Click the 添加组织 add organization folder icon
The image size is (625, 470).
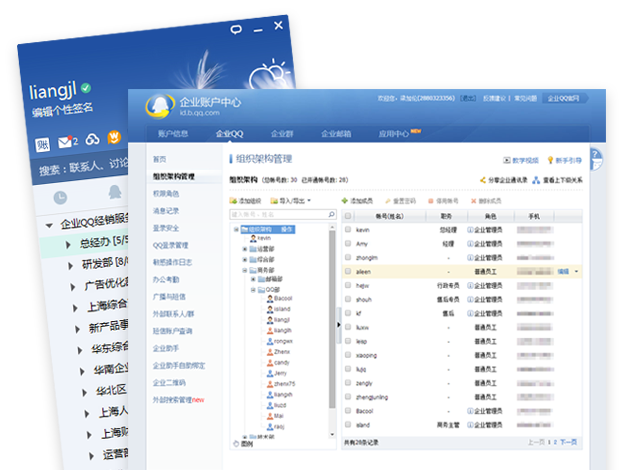click(x=233, y=201)
